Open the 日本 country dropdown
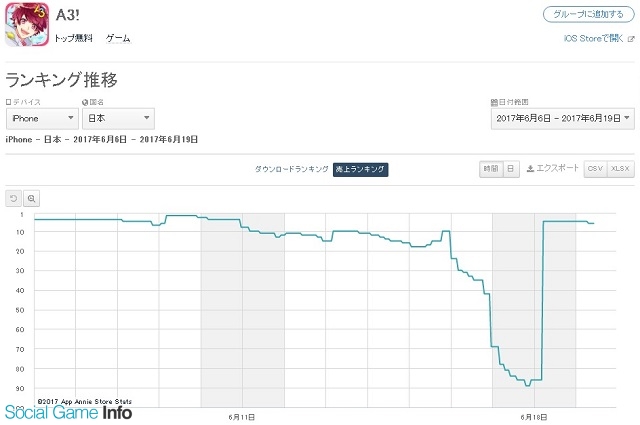 (x=118, y=118)
